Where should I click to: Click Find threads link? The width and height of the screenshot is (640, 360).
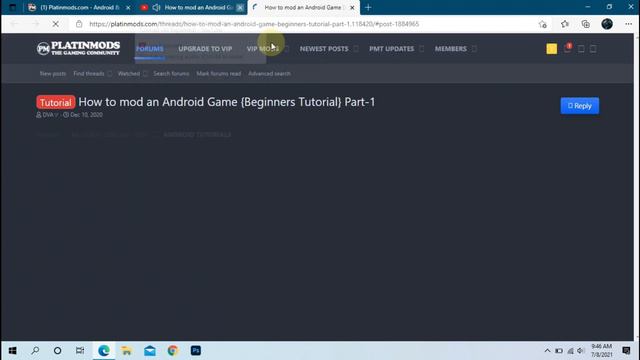(89, 73)
